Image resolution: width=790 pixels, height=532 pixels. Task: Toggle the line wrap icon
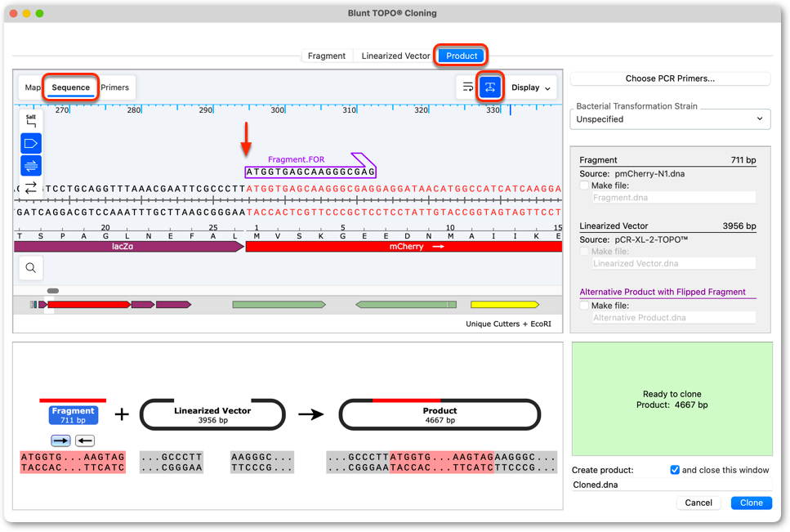467,87
